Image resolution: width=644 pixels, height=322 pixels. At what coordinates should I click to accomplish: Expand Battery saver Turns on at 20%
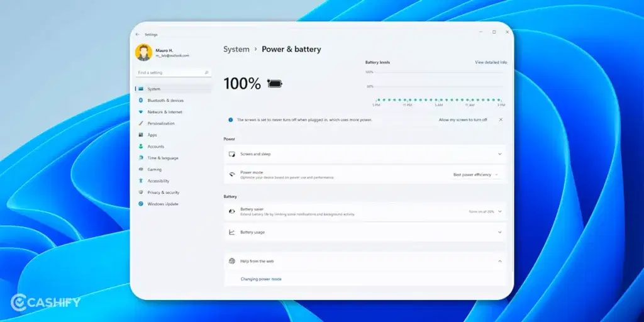500,211
